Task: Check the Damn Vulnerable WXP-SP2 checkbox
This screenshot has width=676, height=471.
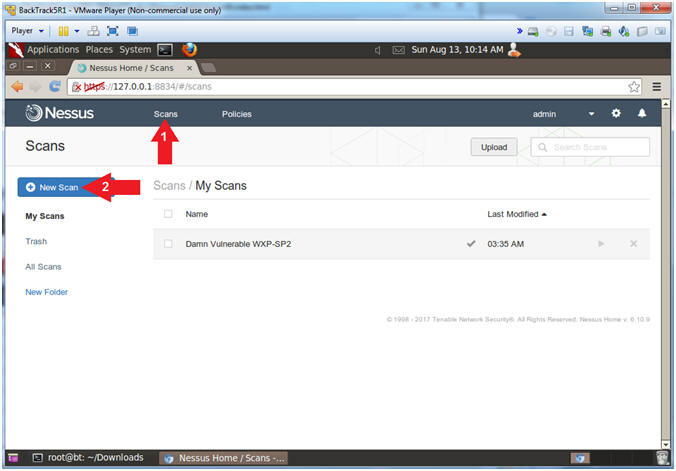Action: coord(168,244)
